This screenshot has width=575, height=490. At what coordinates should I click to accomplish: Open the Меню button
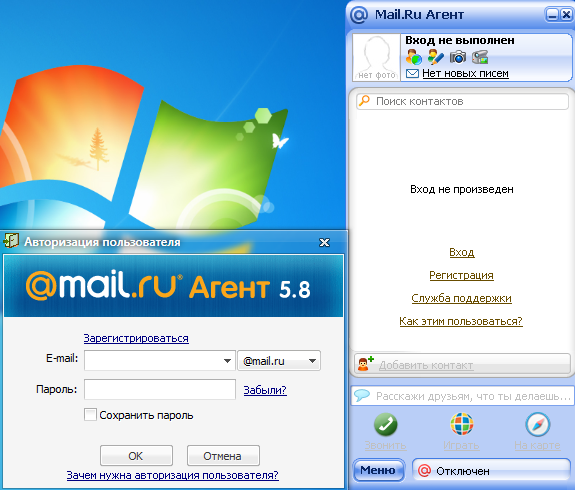click(378, 470)
